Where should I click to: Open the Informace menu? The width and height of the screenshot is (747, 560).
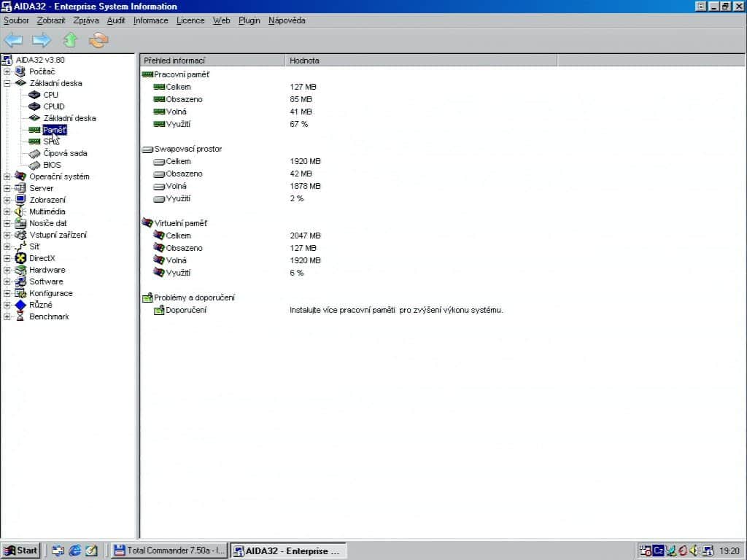coord(150,20)
